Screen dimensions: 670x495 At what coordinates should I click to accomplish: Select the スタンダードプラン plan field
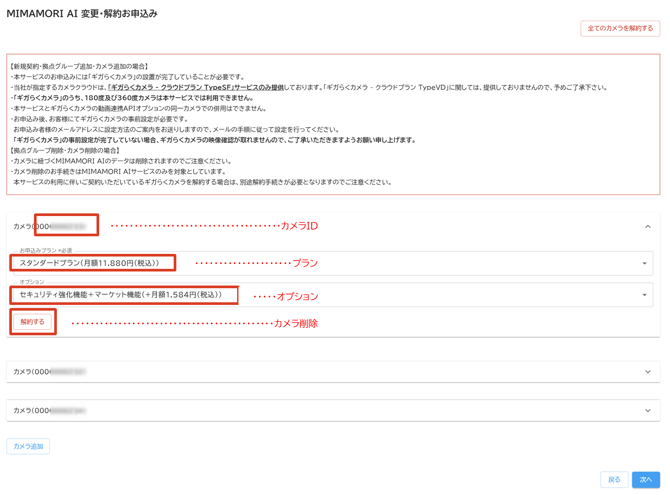(92, 264)
